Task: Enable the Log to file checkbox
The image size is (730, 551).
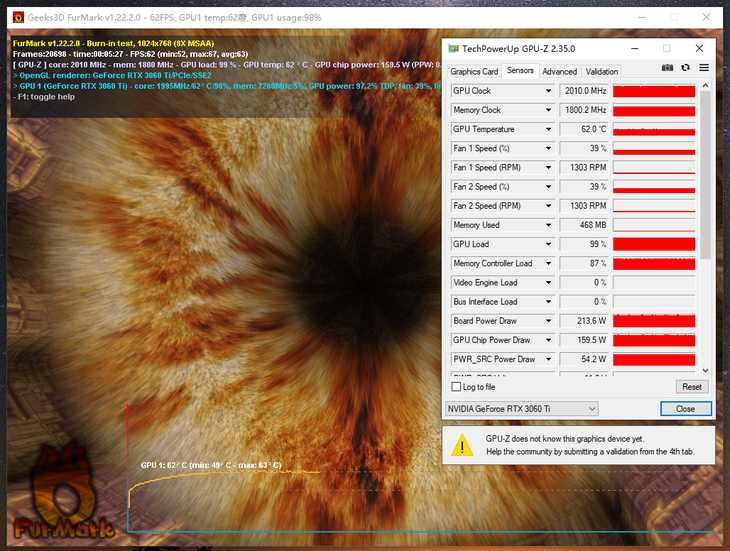Action: pyautogui.click(x=456, y=387)
